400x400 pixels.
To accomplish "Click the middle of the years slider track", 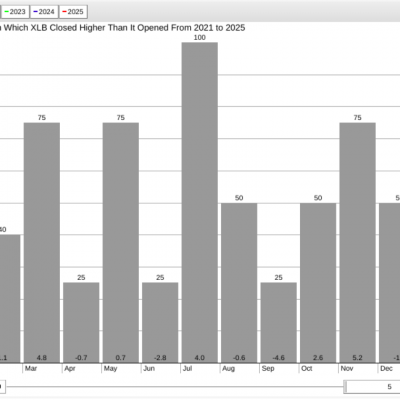I will coord(175,387).
